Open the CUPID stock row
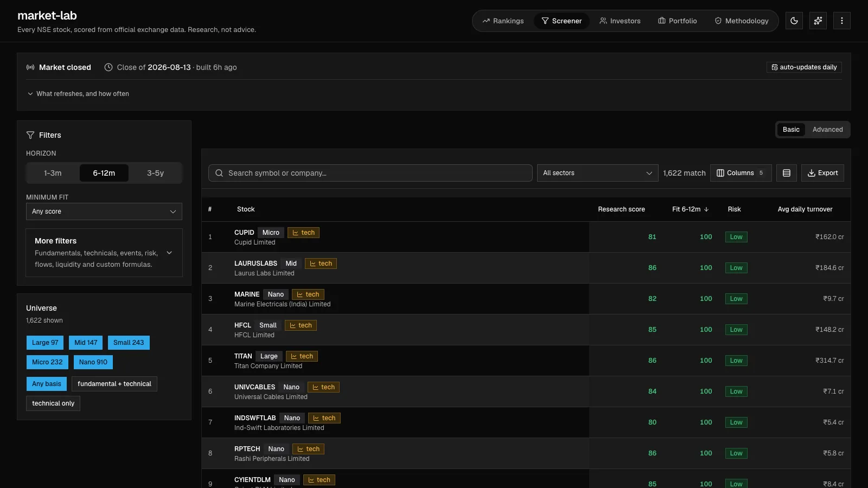 click(526, 237)
